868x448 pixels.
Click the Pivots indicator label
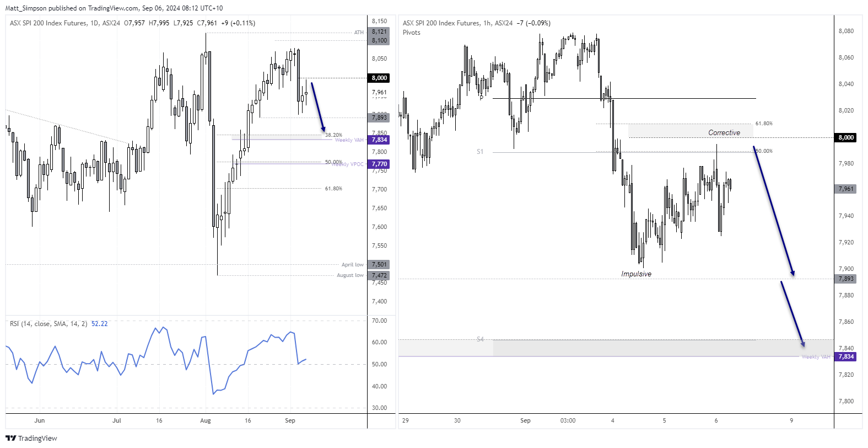click(x=412, y=33)
